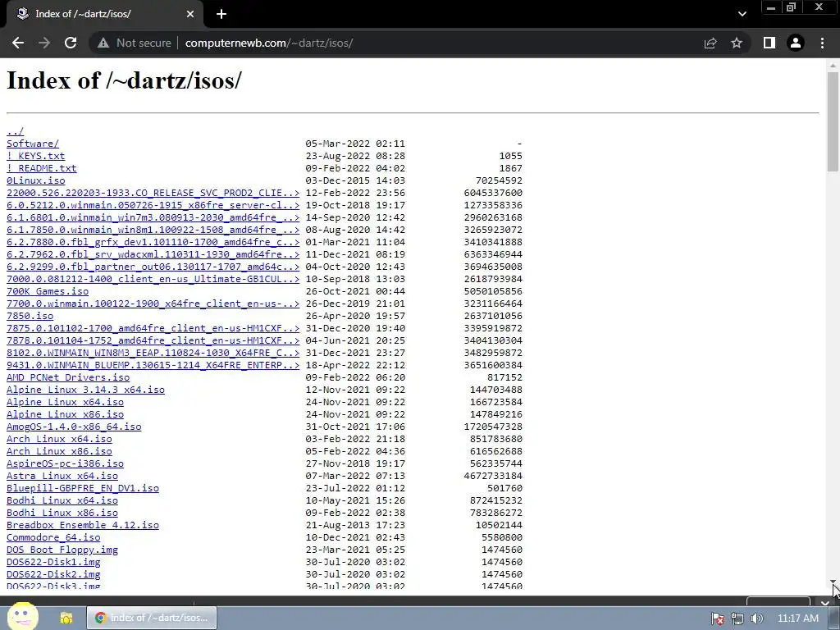Open the flag notification tray icon
The image size is (840, 630).
tap(718, 619)
